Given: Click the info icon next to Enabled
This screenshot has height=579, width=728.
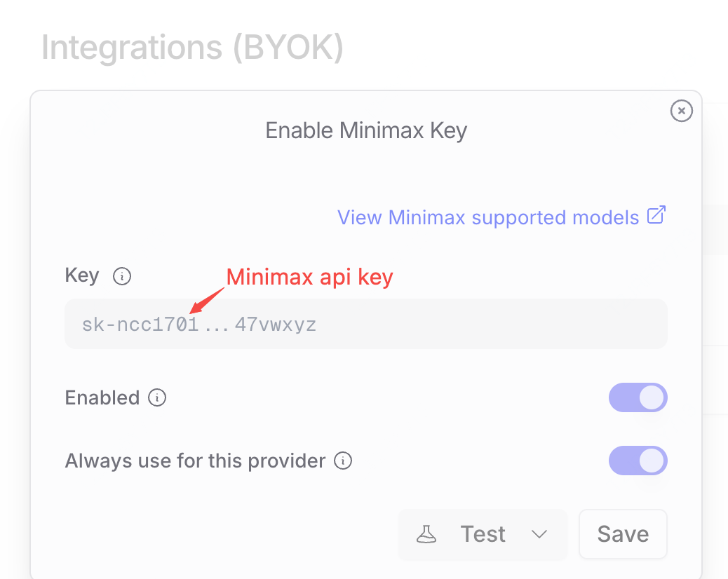Looking at the screenshot, I should tap(157, 398).
